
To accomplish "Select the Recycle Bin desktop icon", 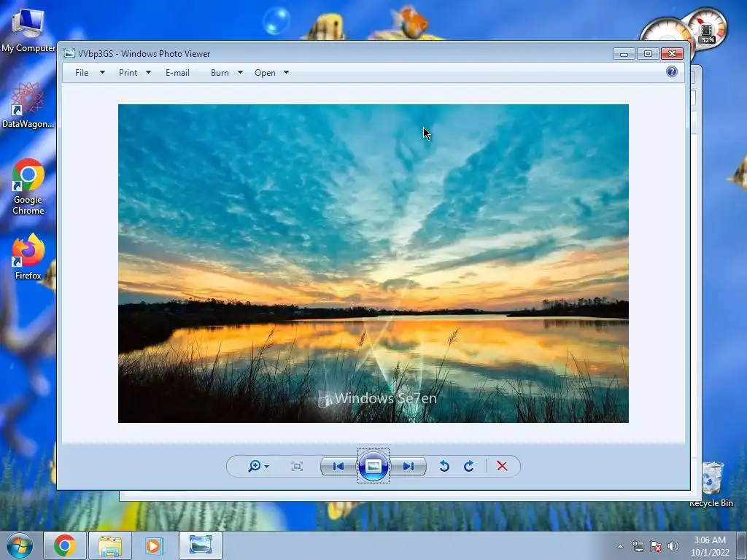I will pos(711,484).
